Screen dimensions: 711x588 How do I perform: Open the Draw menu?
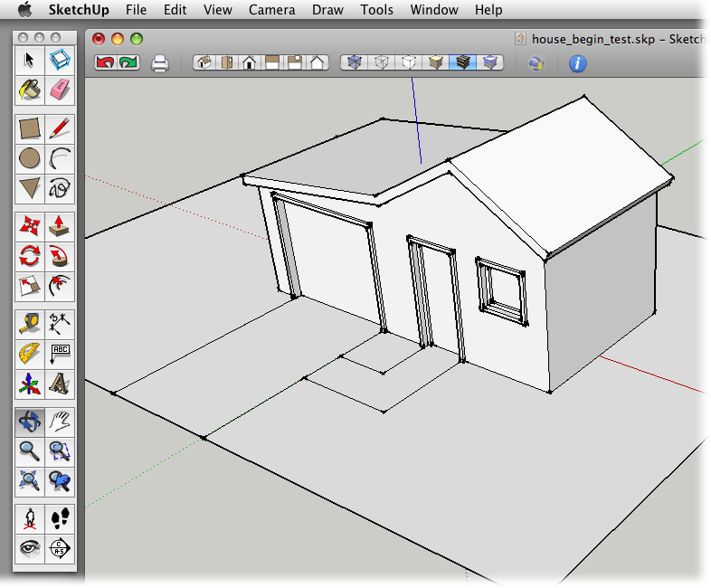tap(327, 10)
